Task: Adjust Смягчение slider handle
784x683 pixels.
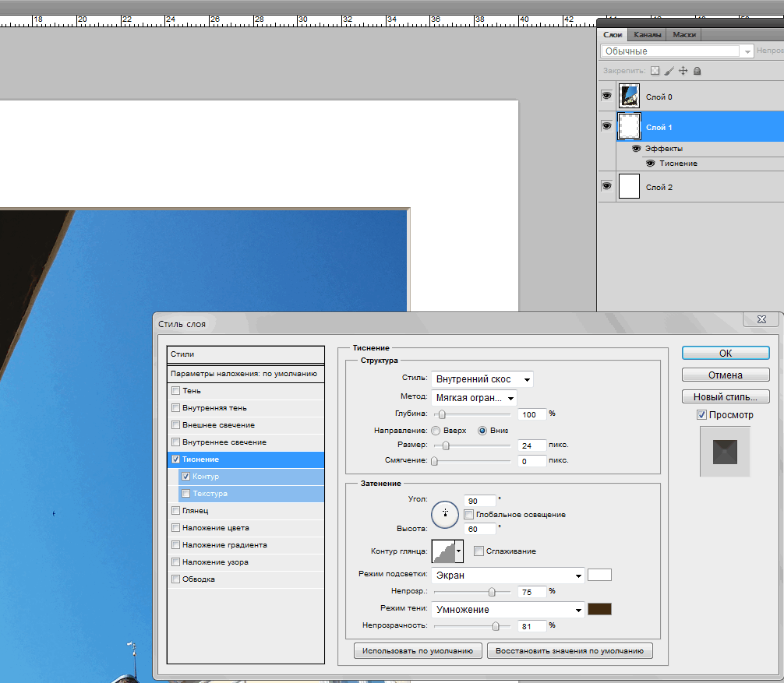Action: (435, 461)
